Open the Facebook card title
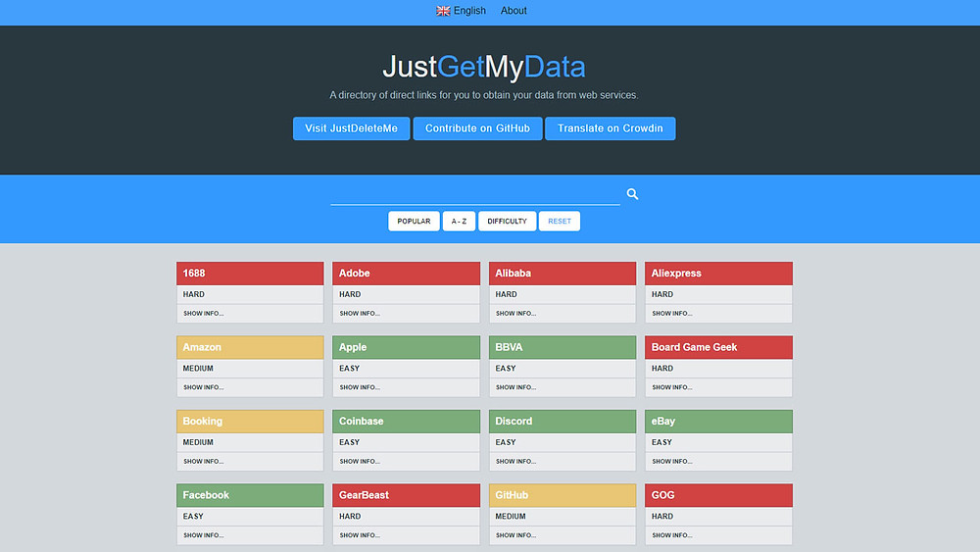 pyautogui.click(x=250, y=495)
